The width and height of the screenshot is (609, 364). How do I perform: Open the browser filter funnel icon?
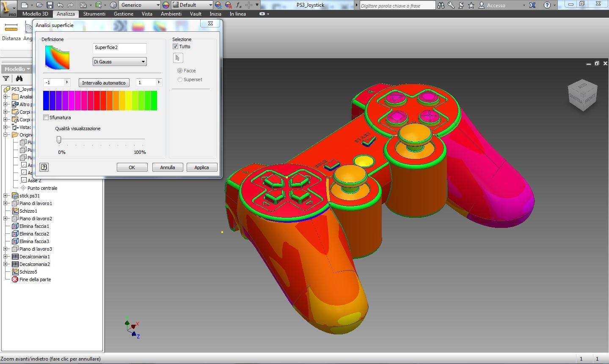(x=6, y=79)
